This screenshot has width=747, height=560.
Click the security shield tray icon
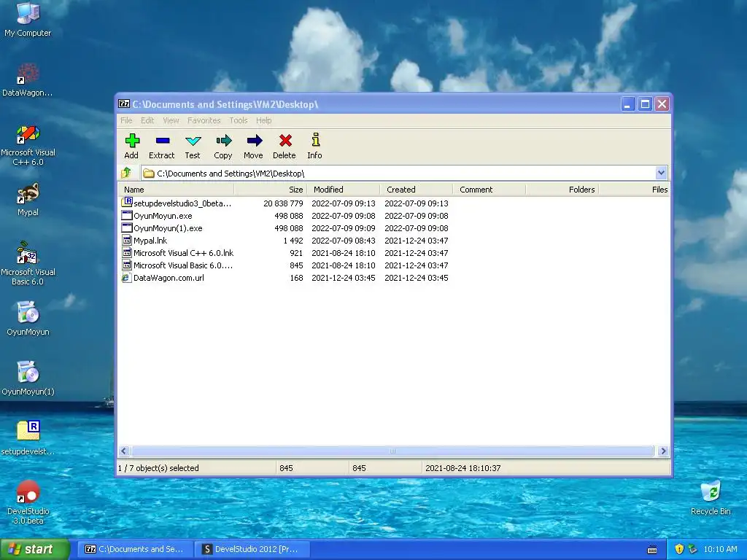click(x=679, y=549)
